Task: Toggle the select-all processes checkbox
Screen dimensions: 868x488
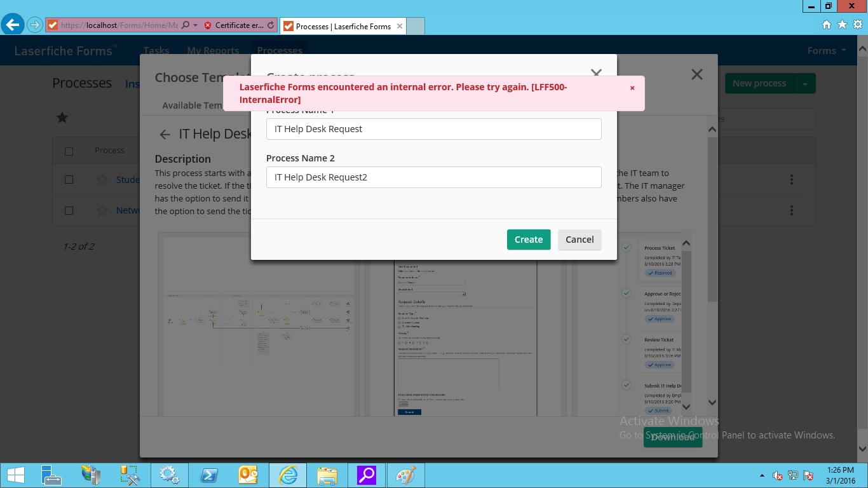Action: pos(69,151)
